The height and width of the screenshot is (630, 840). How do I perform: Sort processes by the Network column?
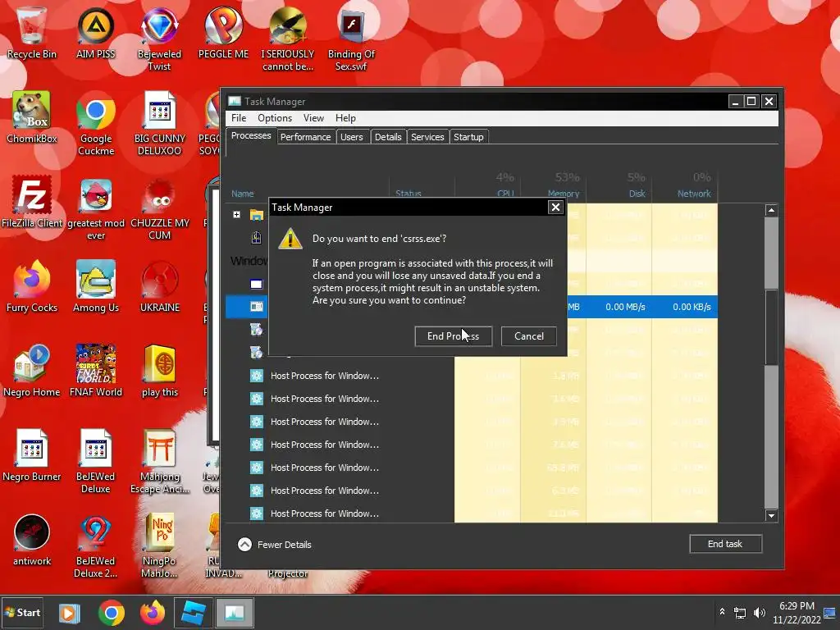pyautogui.click(x=694, y=194)
